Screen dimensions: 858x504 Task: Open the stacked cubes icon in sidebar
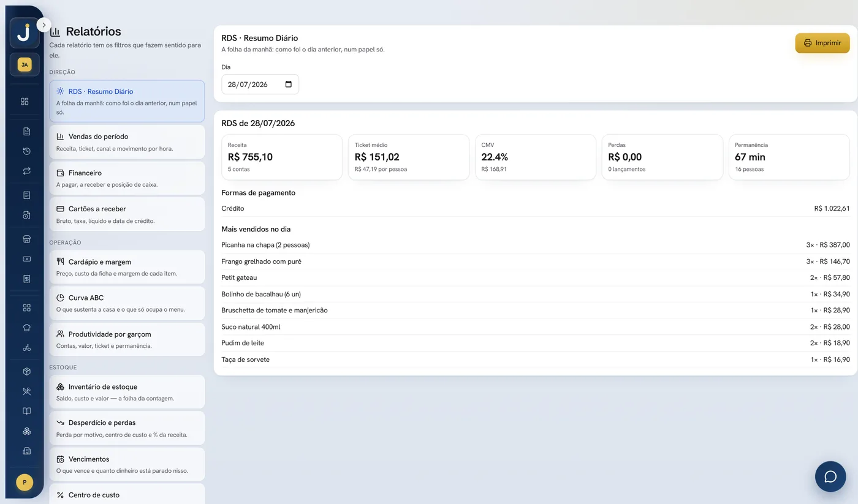[x=26, y=431]
